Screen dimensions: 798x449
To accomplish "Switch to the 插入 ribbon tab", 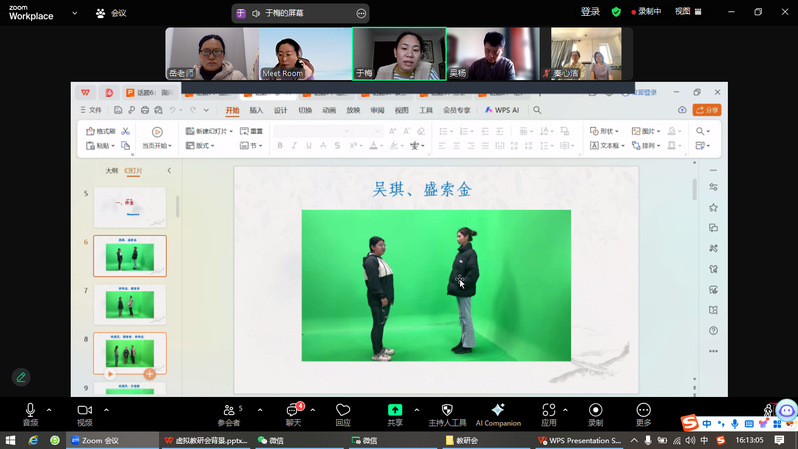I will (x=256, y=110).
